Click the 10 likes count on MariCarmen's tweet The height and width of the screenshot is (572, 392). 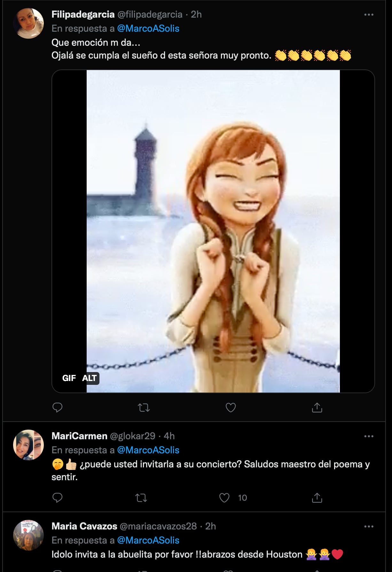[243, 498]
